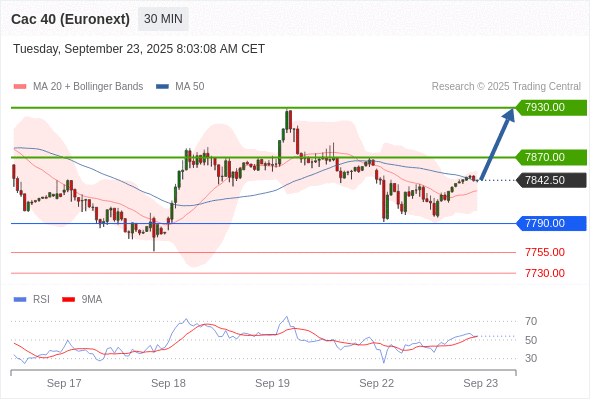Click the Sep 19 date axis label
Screen dimensions: 590x400
[x=272, y=383]
